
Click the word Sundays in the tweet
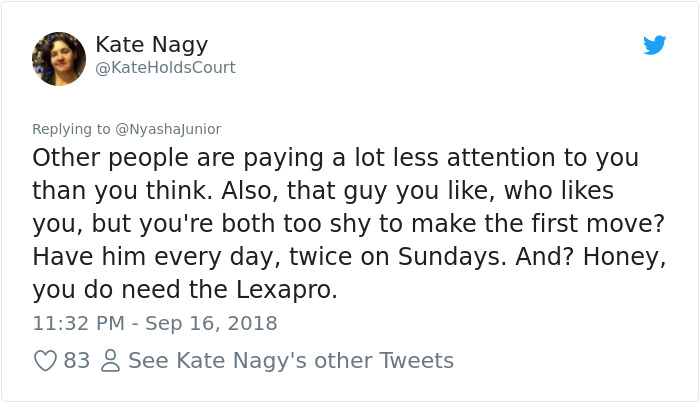(448, 257)
